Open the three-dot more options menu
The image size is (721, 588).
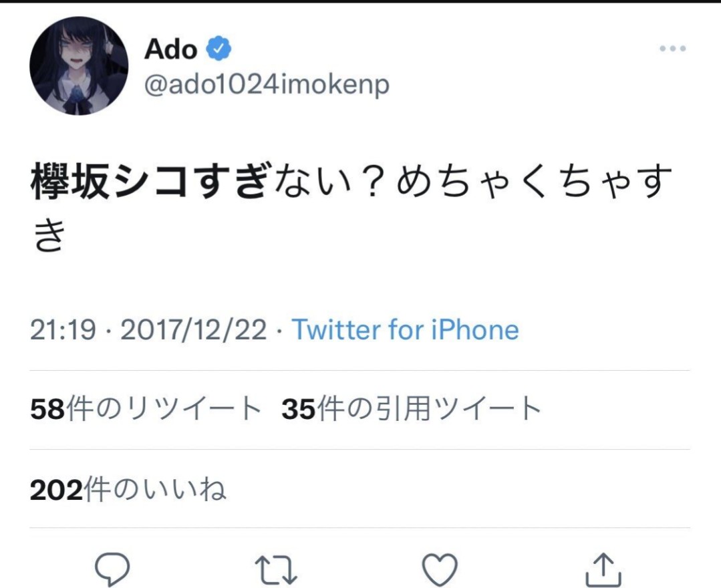[x=672, y=49]
